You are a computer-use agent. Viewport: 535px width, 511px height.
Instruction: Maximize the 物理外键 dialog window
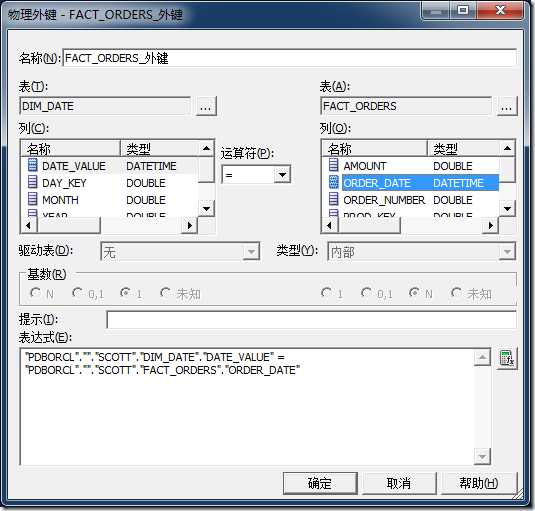coord(463,10)
